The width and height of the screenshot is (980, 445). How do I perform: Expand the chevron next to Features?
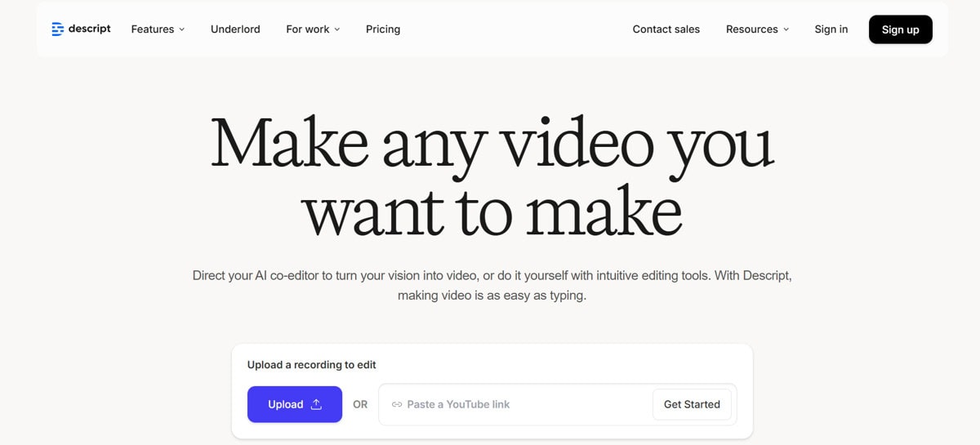coord(182,29)
